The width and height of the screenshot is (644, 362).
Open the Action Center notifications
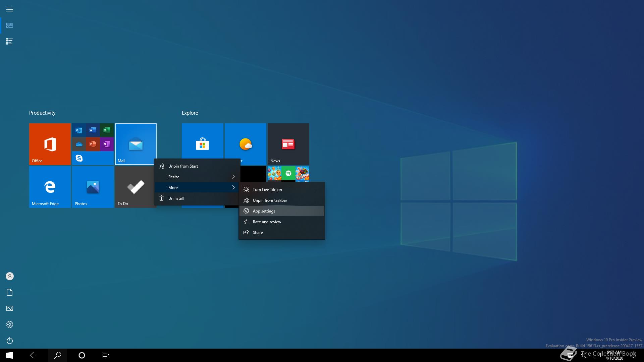point(633,355)
